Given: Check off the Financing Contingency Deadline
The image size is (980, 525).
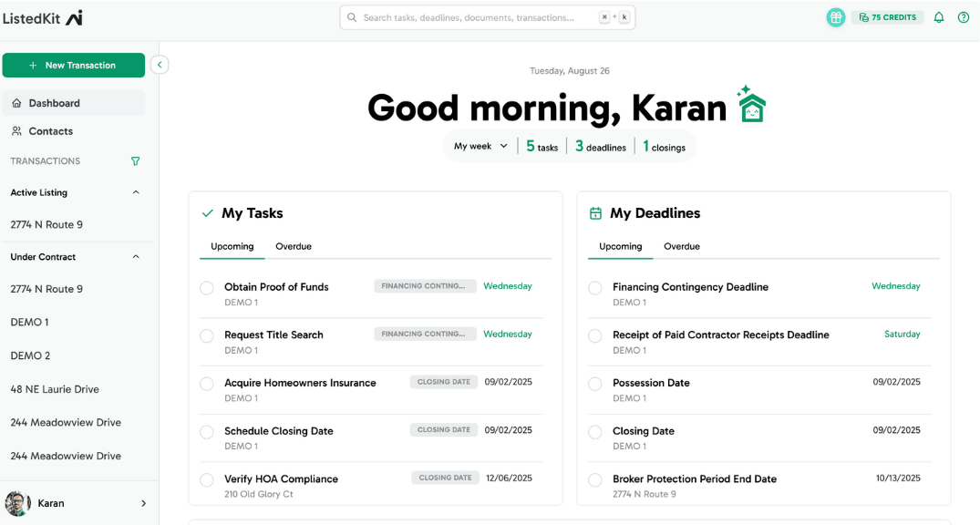Looking at the screenshot, I should 595,286.
